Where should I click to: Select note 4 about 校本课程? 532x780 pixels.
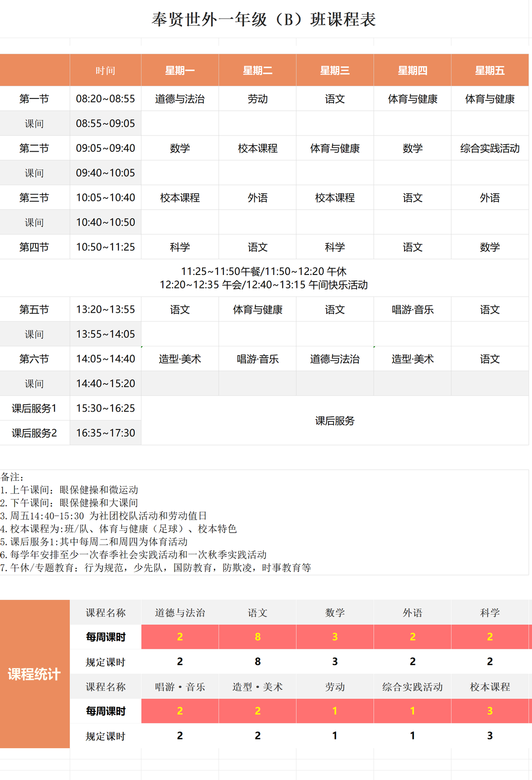coord(119,529)
